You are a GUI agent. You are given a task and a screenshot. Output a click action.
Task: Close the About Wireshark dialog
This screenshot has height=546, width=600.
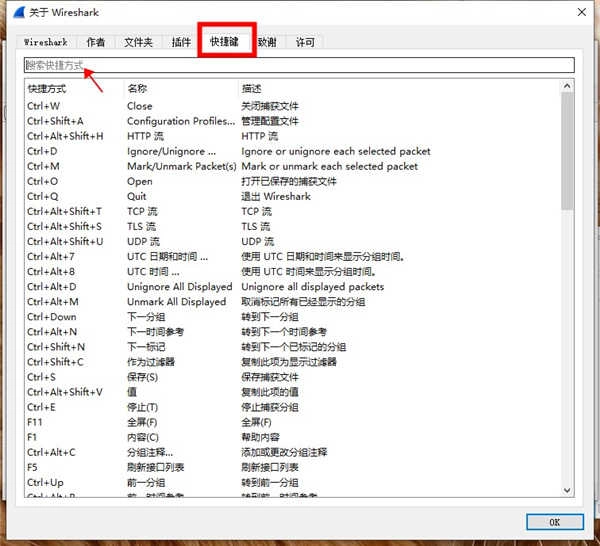(580, 12)
